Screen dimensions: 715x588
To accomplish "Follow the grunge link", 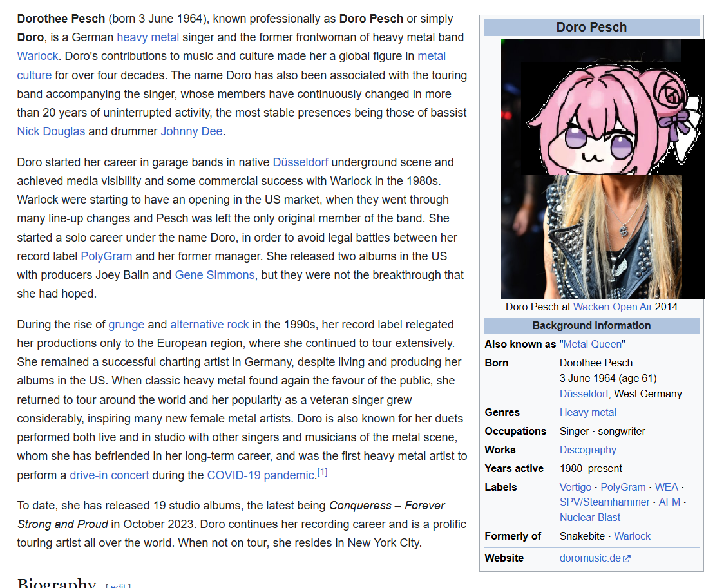I will [x=126, y=325].
